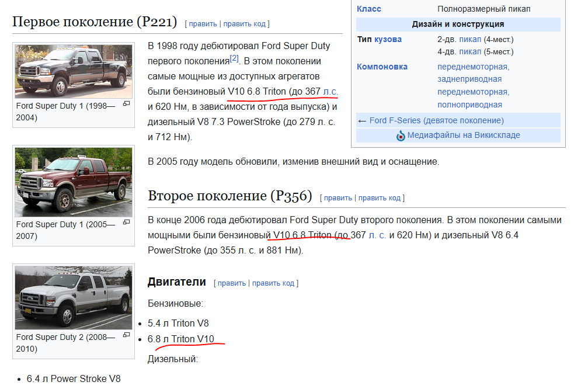Image resolution: width=588 pixels, height=389 pixels.
Task: Open the first 'переднемоторная,' link above заднеприводная
Action: click(x=473, y=67)
